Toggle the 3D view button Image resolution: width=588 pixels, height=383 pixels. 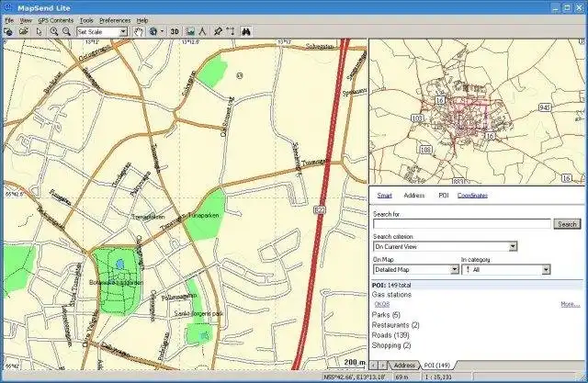click(x=175, y=32)
